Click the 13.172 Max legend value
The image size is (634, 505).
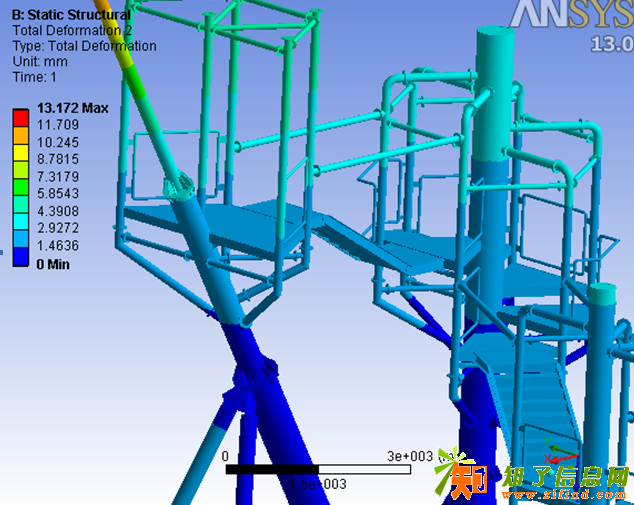tap(71, 108)
